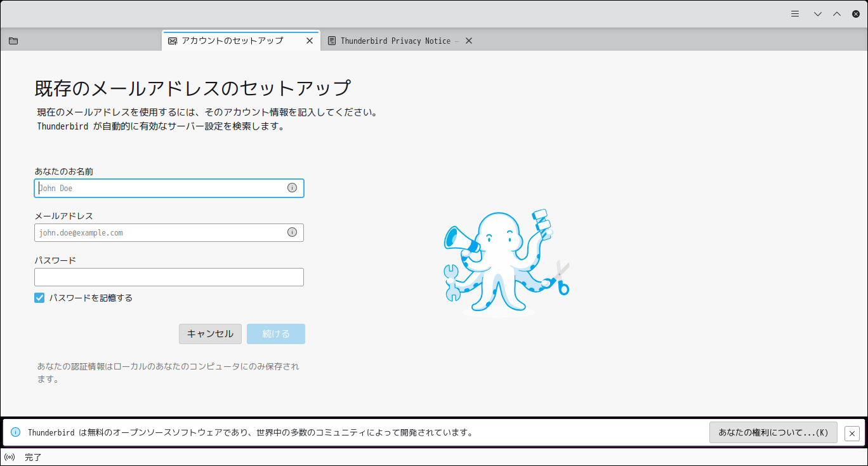
Task: Open the Thunderbird hamburger application menu
Action: [x=795, y=13]
